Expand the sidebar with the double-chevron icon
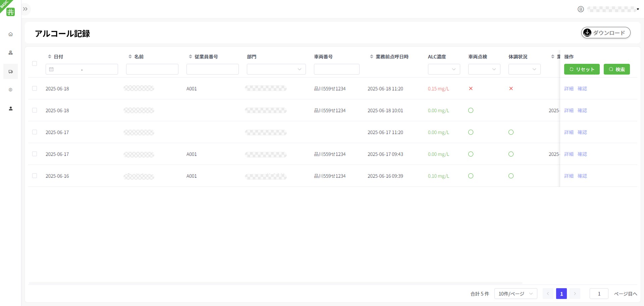Screen dimensions: 644x306 25,9
